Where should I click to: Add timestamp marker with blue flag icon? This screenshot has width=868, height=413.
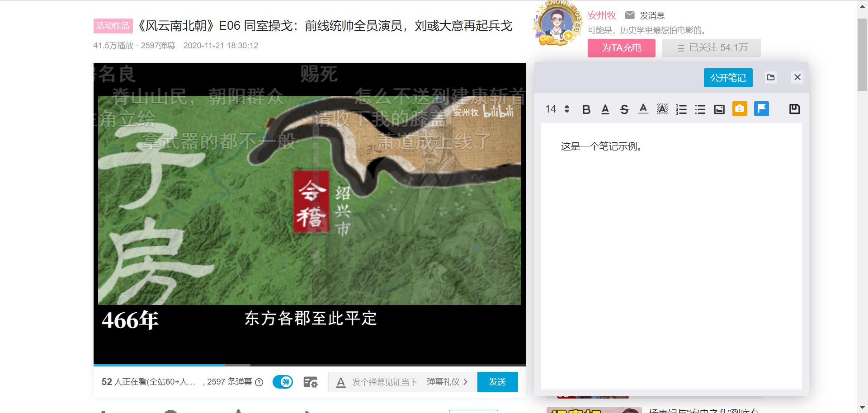click(x=761, y=109)
